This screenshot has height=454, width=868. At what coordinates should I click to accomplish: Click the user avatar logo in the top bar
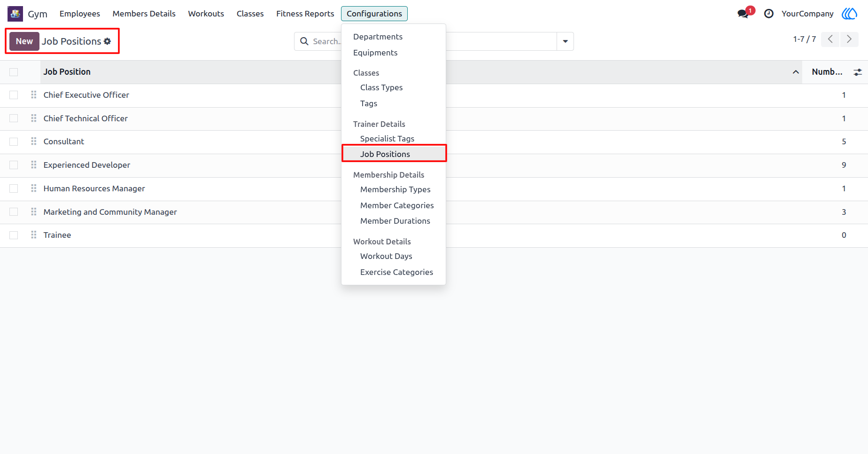point(849,14)
